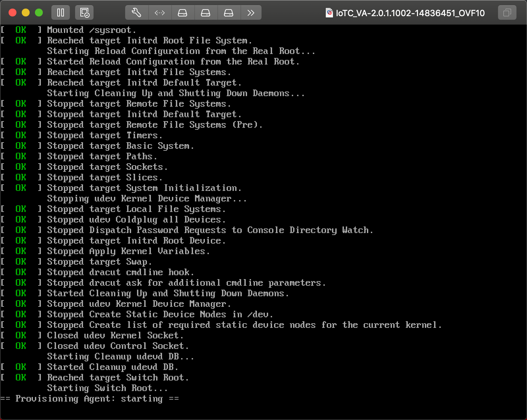Viewport: 527px width, 420px height.
Task: Expand more devices with double chevron
Action: click(251, 13)
